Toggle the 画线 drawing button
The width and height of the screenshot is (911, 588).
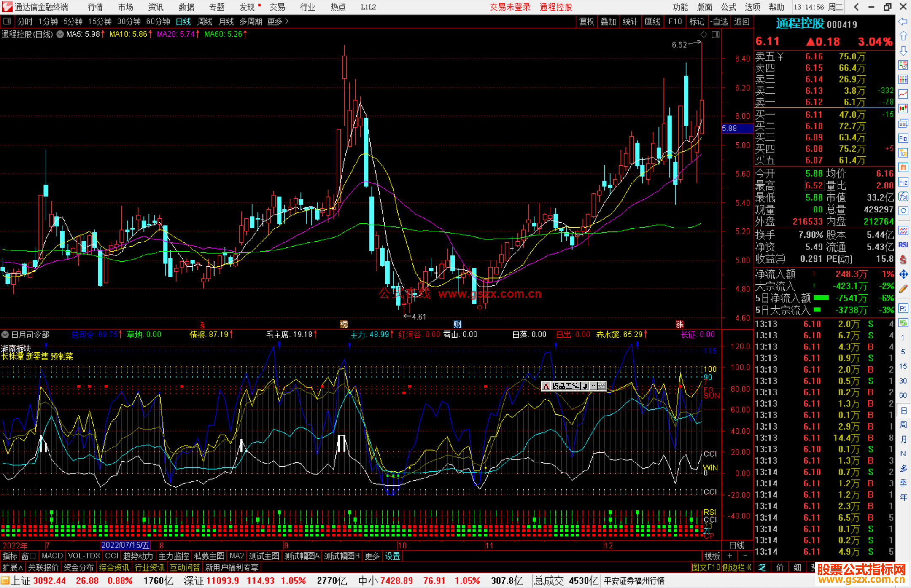coord(652,21)
